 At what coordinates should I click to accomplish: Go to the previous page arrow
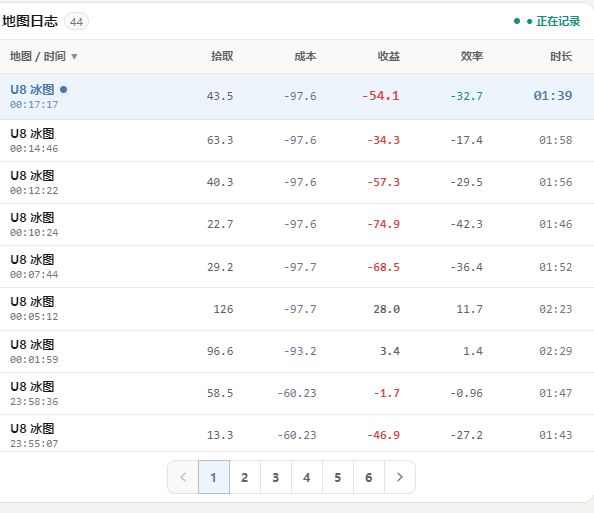click(x=183, y=477)
